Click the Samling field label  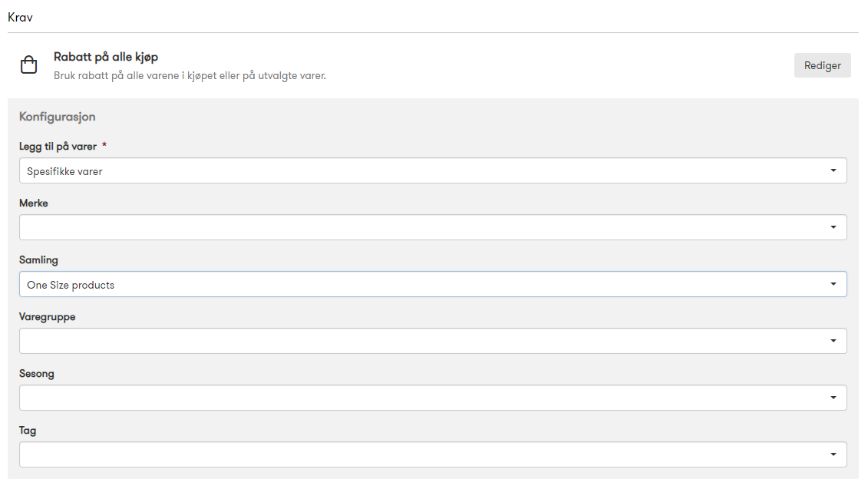tap(38, 260)
